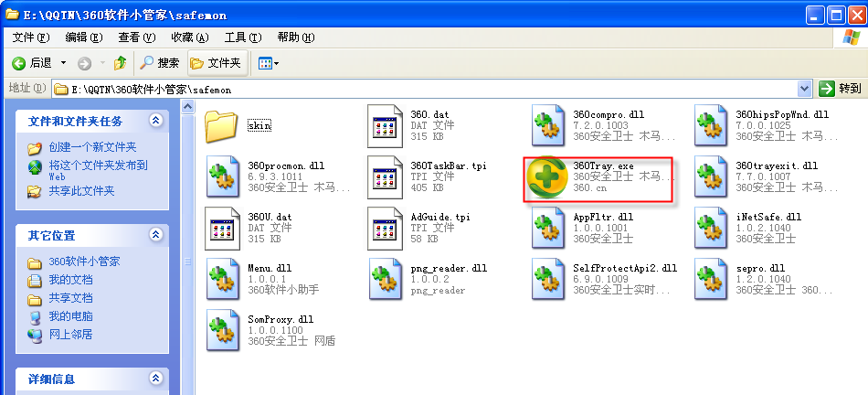The width and height of the screenshot is (868, 395).
Task: Open the 工具(T) menu
Action: pyautogui.click(x=243, y=37)
